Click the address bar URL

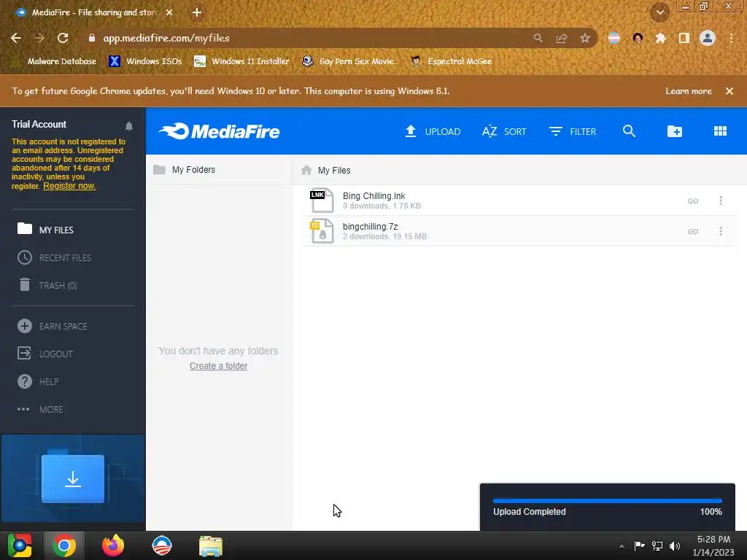166,38
